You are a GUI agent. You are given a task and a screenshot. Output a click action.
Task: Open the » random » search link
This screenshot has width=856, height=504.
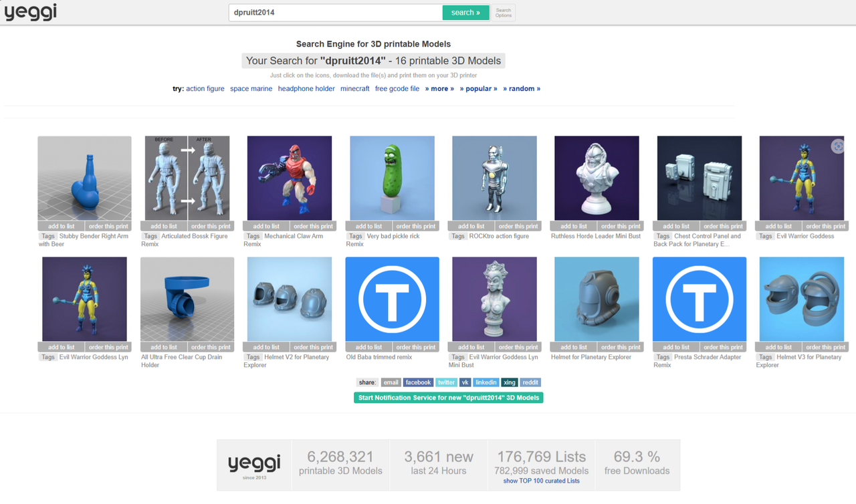click(x=522, y=88)
